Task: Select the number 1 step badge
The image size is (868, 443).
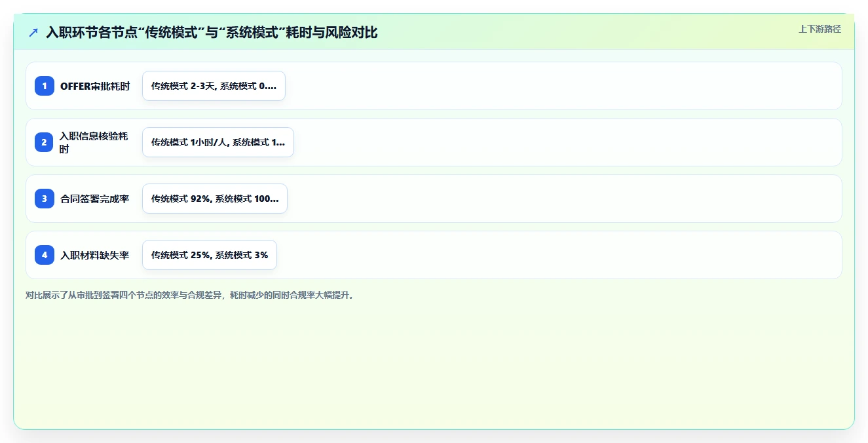Action: (x=45, y=86)
